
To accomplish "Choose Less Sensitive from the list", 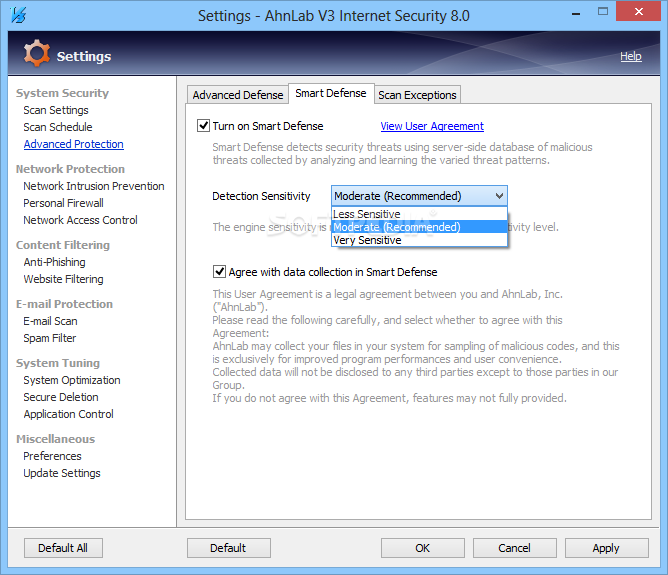I will (x=419, y=214).
